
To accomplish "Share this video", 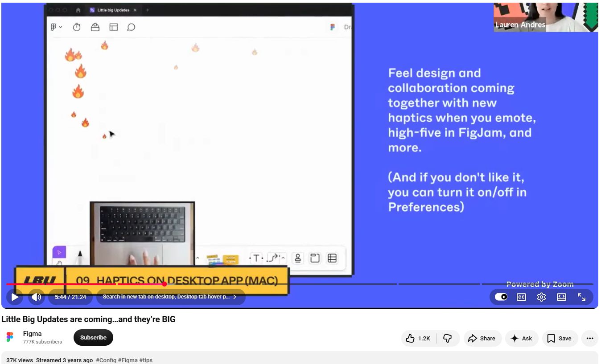I will pyautogui.click(x=482, y=339).
